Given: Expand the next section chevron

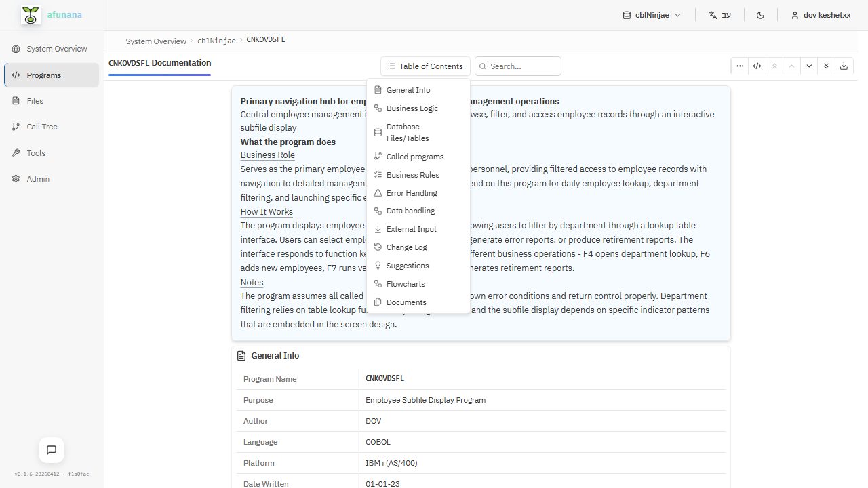Looking at the screenshot, I should pos(808,66).
